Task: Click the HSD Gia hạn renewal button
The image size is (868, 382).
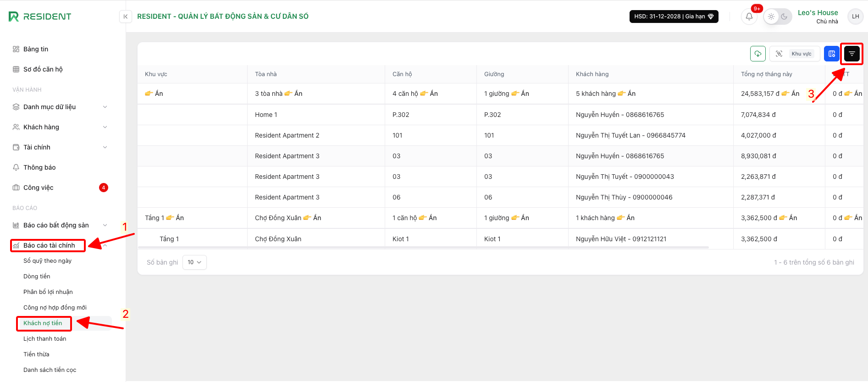Action: (674, 17)
